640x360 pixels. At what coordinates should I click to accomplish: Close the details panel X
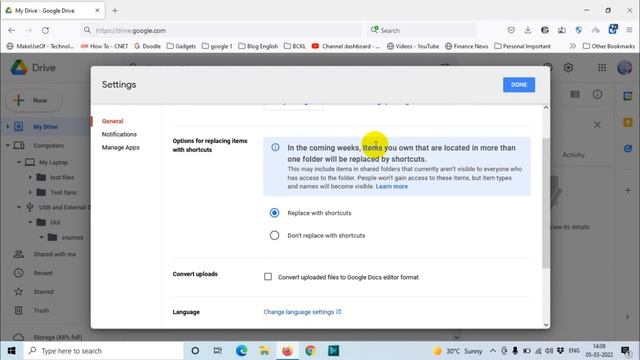[x=597, y=124]
